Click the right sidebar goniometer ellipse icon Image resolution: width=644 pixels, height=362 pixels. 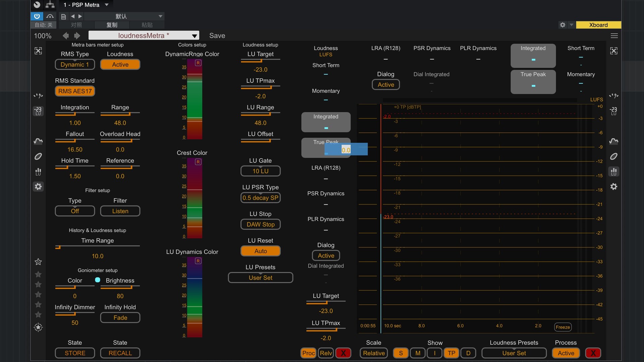pyautogui.click(x=613, y=157)
